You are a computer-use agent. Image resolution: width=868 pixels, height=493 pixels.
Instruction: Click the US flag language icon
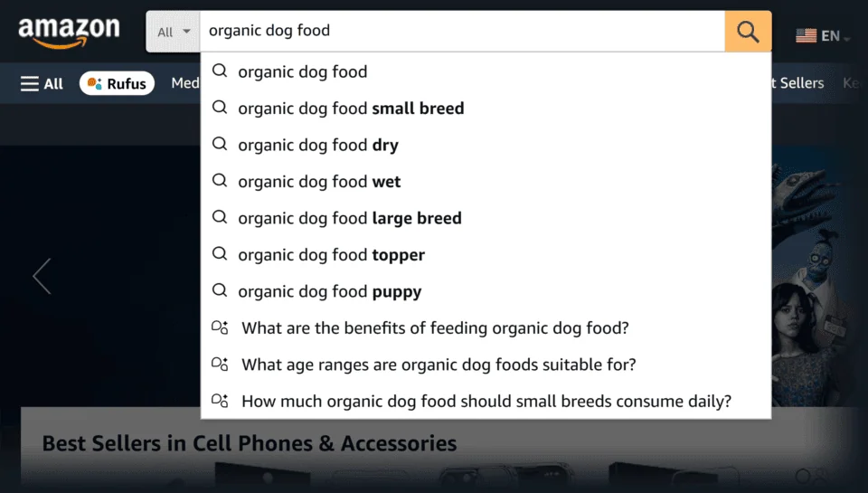coord(806,36)
